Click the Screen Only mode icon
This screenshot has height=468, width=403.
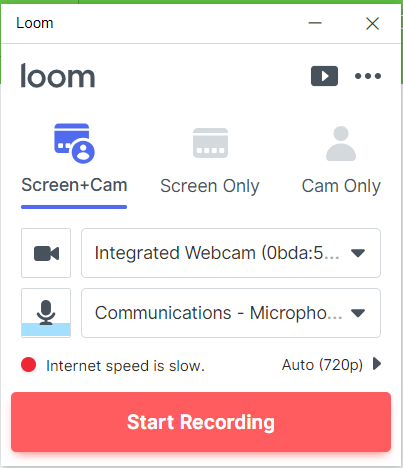click(x=210, y=143)
